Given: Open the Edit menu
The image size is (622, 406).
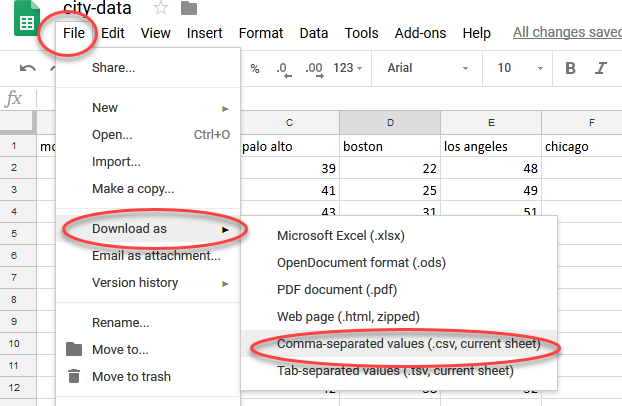Looking at the screenshot, I should click(x=113, y=33).
